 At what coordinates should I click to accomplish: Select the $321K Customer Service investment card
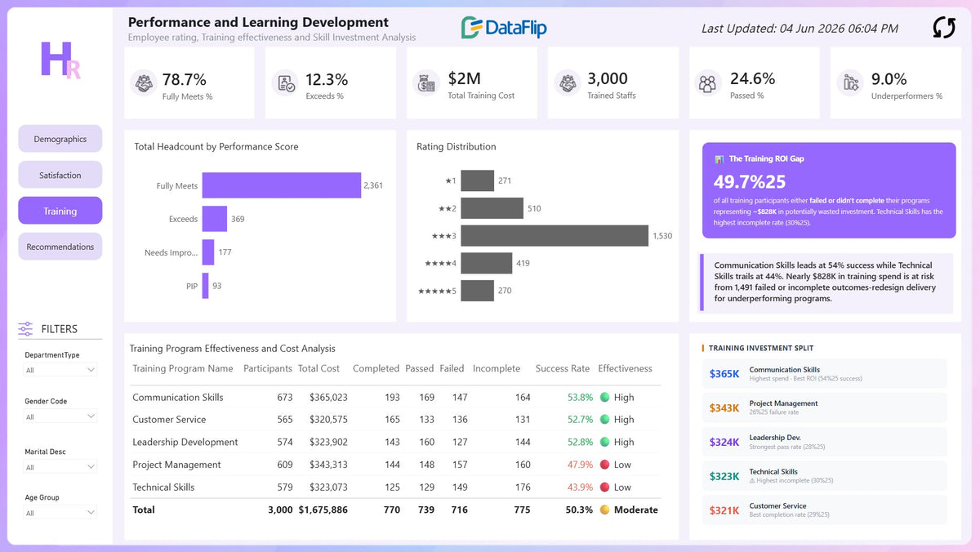coord(825,510)
